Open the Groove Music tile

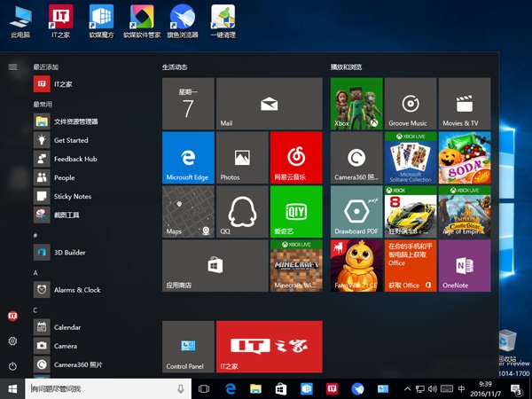pos(411,104)
